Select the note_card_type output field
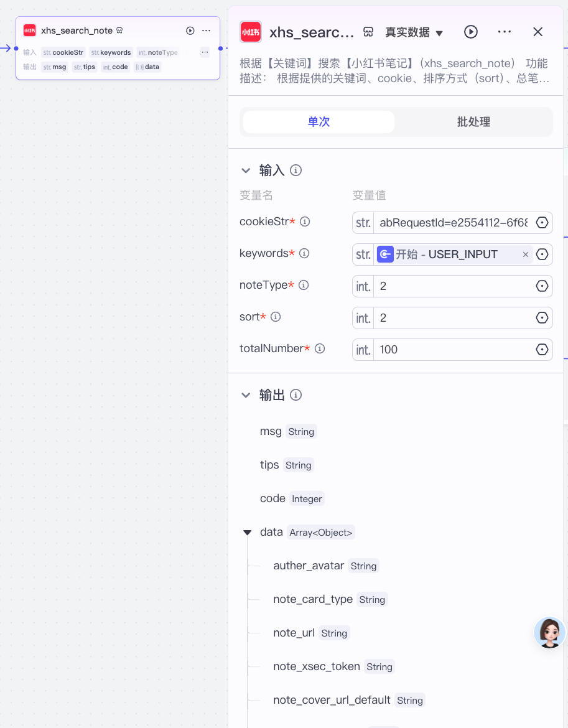 point(330,599)
